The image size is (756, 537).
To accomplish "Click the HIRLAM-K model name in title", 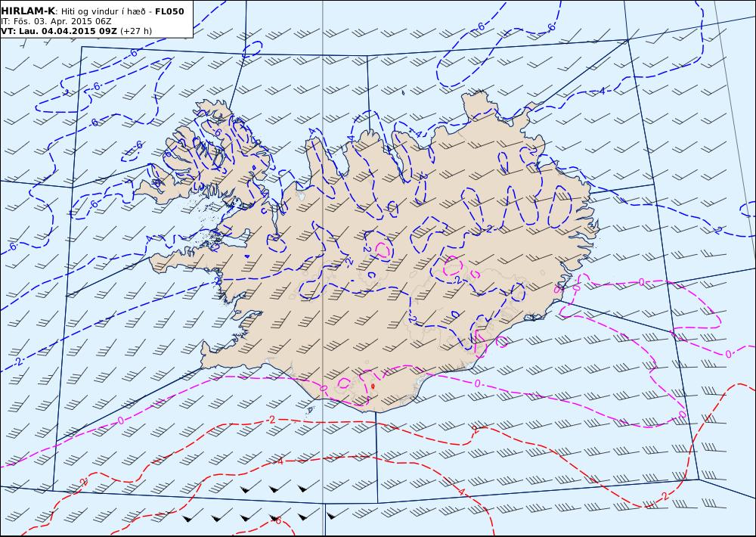I will click(28, 11).
